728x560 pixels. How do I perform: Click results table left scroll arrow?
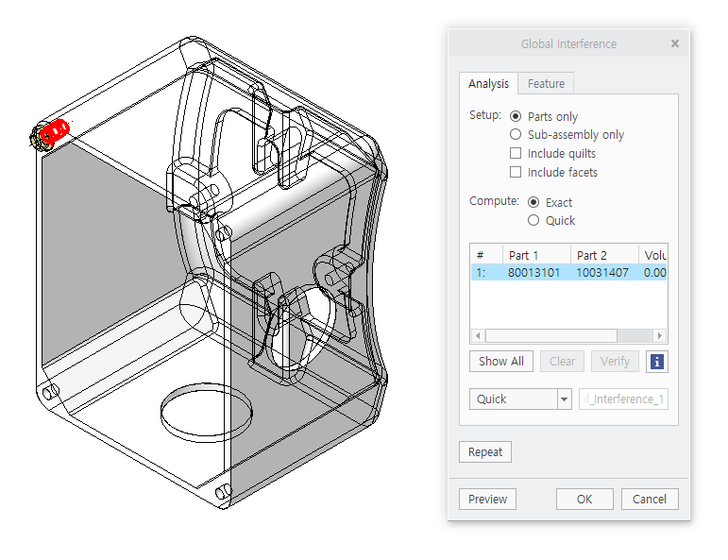478,335
